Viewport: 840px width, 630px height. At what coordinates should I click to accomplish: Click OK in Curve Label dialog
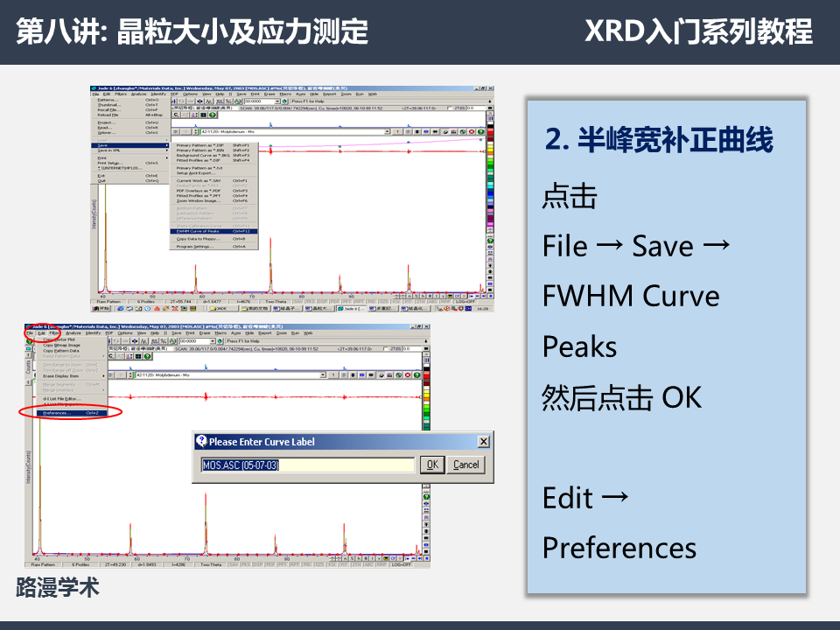coord(432,465)
